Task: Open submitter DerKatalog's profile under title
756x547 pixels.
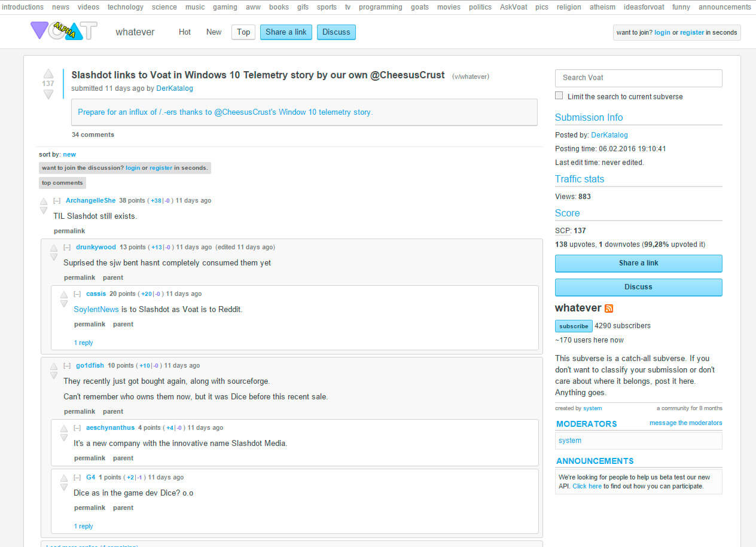Action: point(175,88)
